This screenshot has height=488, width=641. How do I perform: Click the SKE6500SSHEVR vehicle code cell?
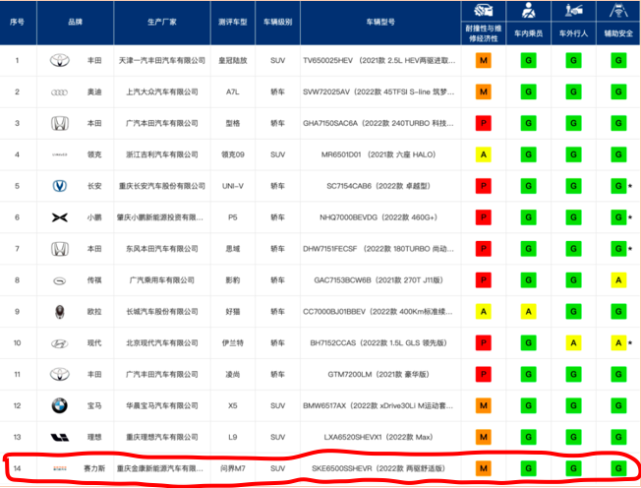[379, 468]
